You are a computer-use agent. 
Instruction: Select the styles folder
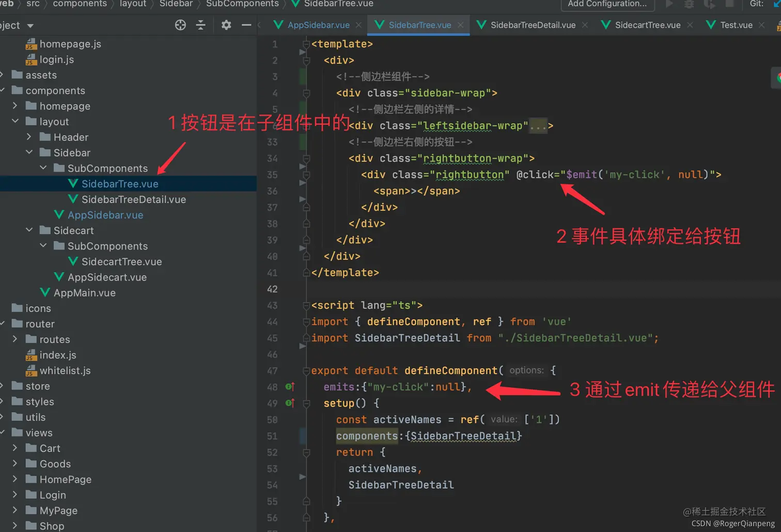[33, 401]
